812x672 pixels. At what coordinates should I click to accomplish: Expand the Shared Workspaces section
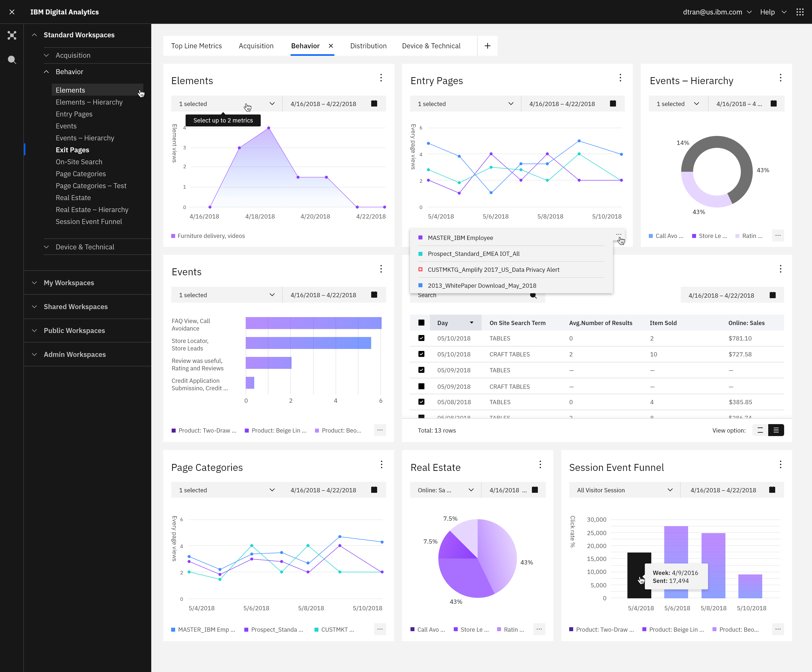tap(34, 307)
